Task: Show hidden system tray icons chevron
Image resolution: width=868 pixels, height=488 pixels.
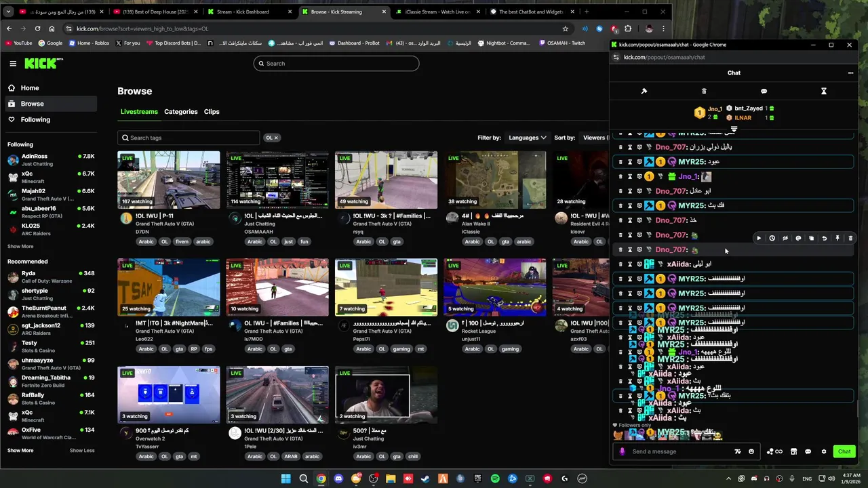Action: coord(728,479)
